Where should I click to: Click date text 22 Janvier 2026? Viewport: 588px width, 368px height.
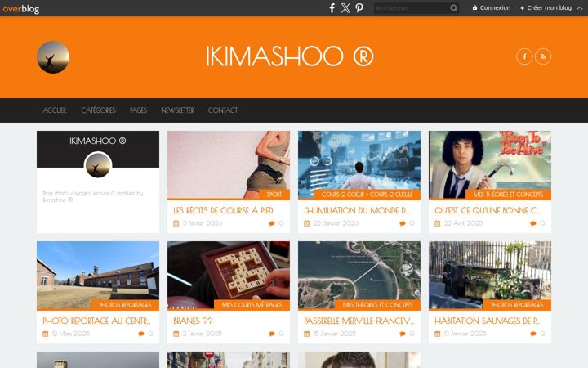click(336, 223)
